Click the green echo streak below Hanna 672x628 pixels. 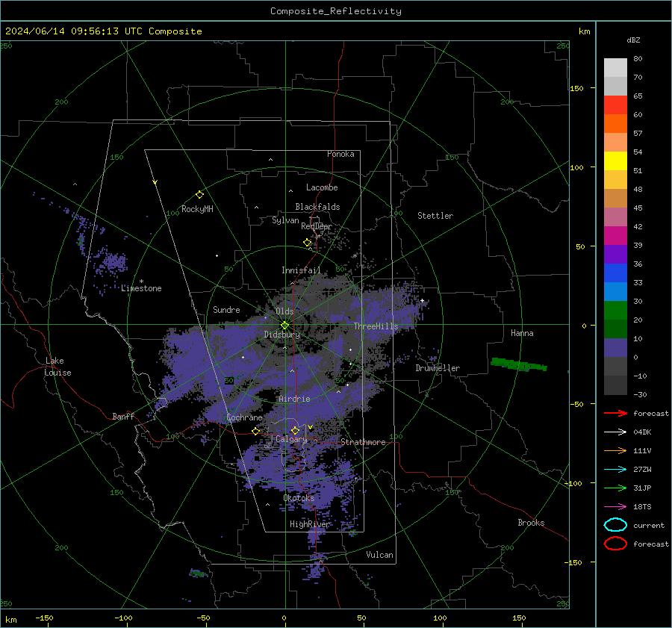[519, 365]
